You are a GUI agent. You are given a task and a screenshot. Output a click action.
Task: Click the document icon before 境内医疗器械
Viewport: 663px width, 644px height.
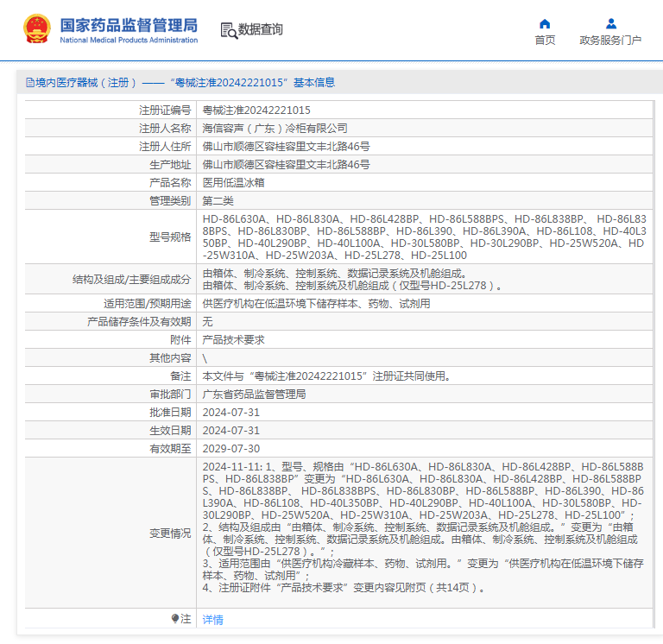click(30, 83)
